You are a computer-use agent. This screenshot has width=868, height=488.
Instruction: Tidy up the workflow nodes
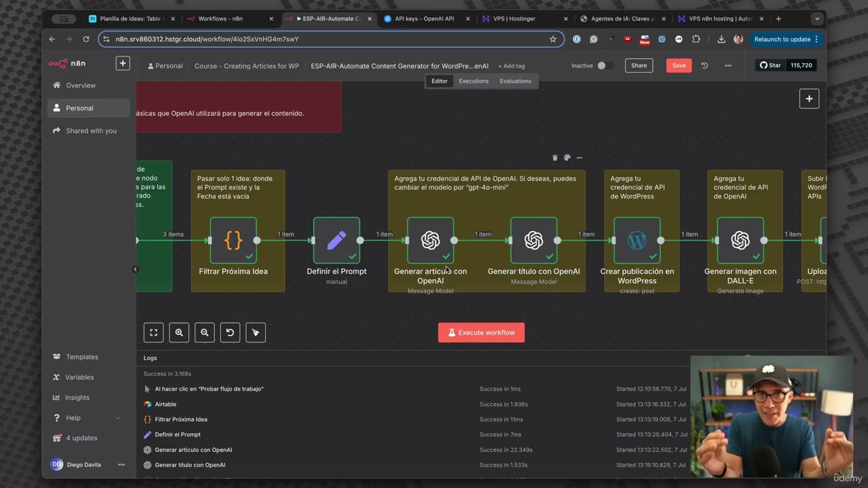click(256, 332)
